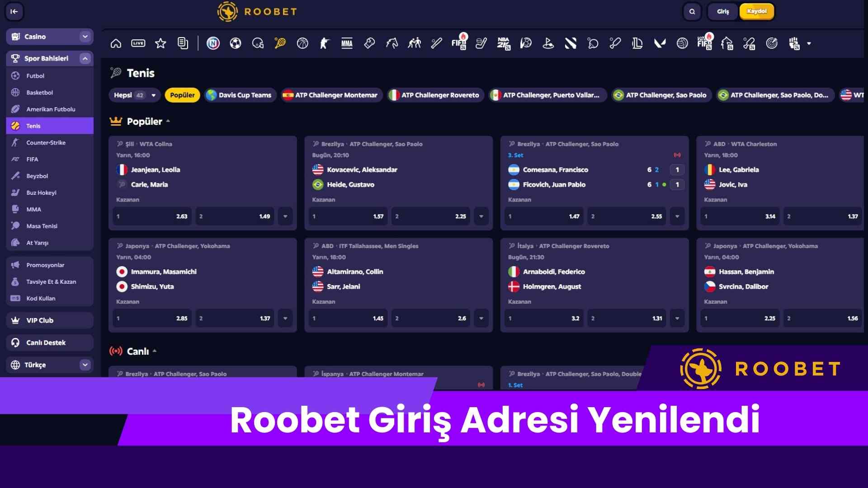Select the Davis Cup Teams filter

(x=240, y=95)
